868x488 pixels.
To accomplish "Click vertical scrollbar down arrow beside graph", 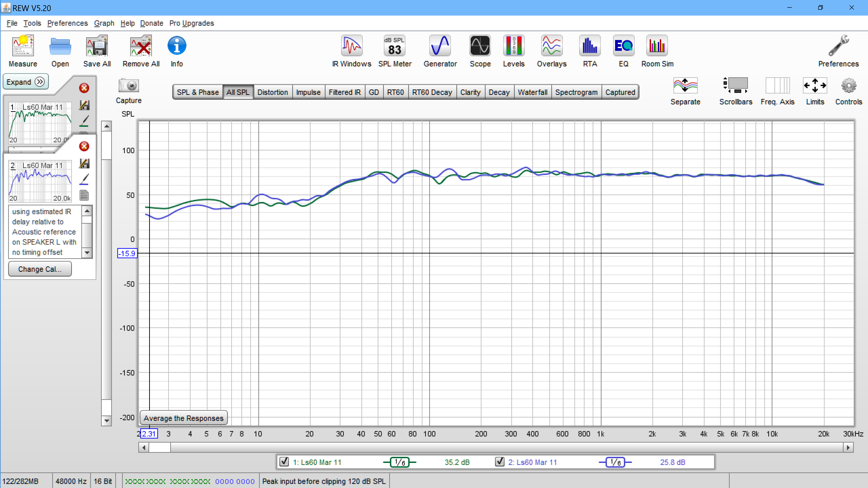I will [106, 421].
